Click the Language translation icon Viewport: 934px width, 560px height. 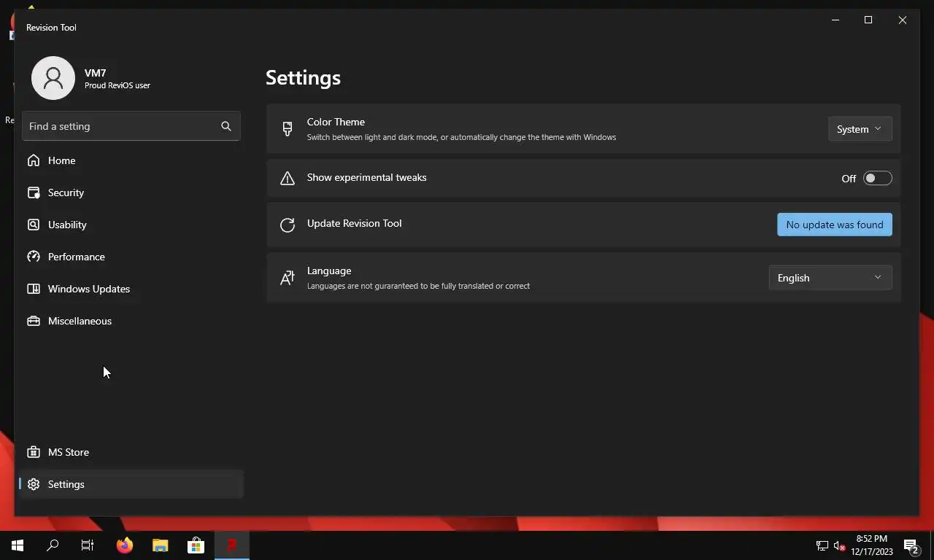tap(287, 278)
